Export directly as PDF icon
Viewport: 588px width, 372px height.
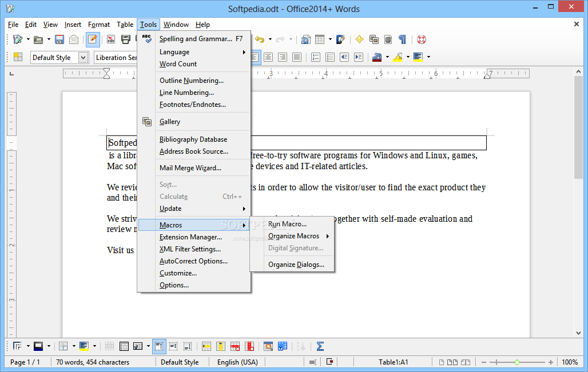click(x=110, y=39)
